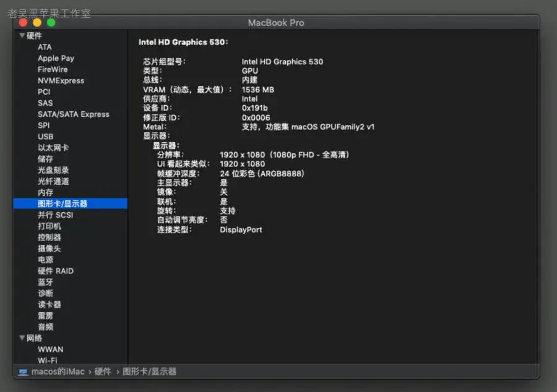Image resolution: width=557 pixels, height=392 pixels.
Task: Open the 蓝牙 Bluetooth entry
Action: click(45, 282)
